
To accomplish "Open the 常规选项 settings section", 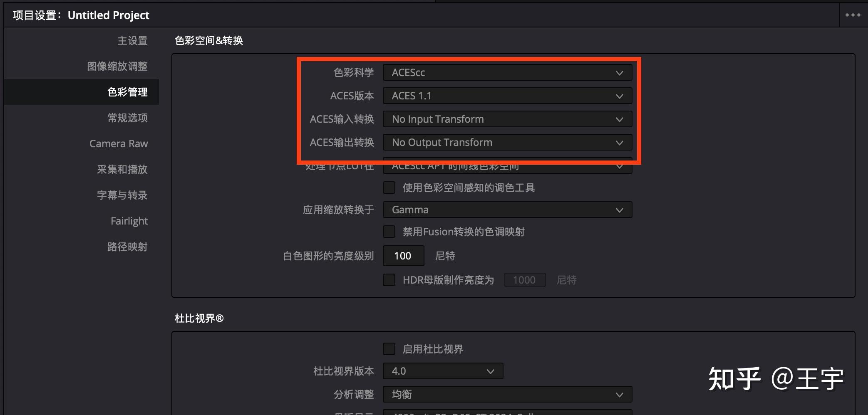I will coord(127,118).
